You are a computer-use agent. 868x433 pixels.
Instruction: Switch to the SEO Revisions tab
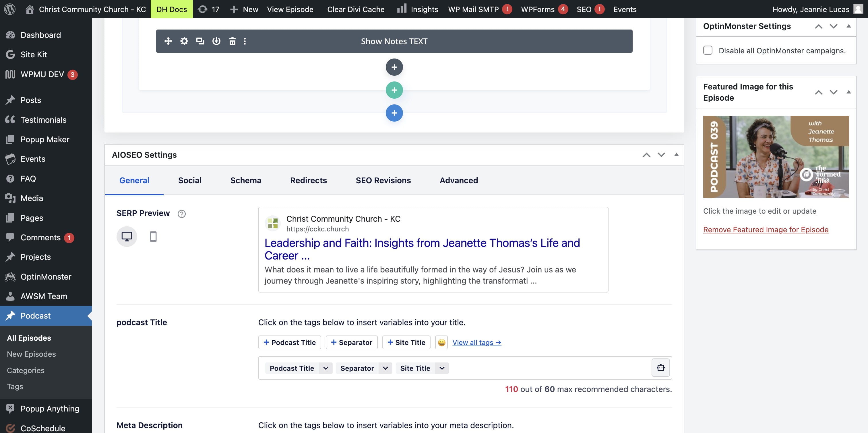[x=383, y=180]
